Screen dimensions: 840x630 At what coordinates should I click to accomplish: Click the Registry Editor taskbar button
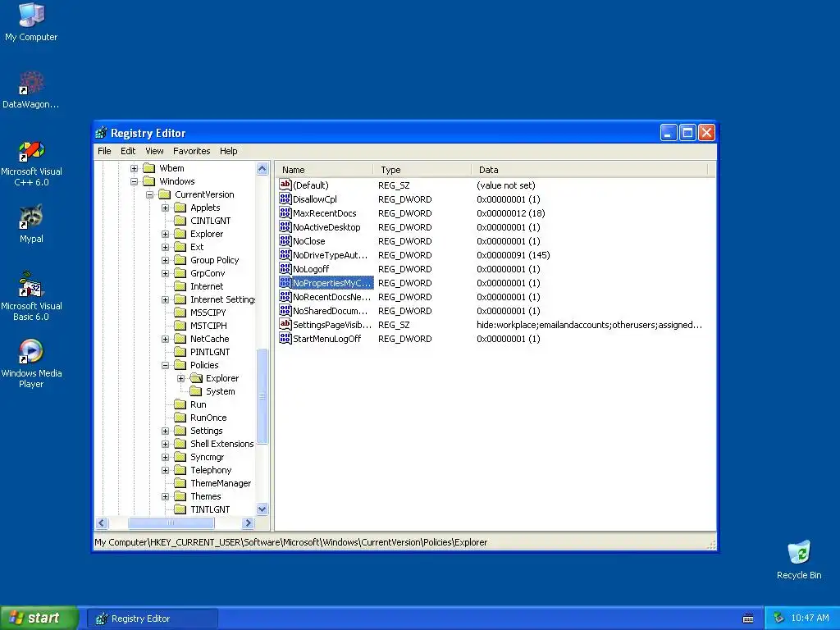pos(153,619)
